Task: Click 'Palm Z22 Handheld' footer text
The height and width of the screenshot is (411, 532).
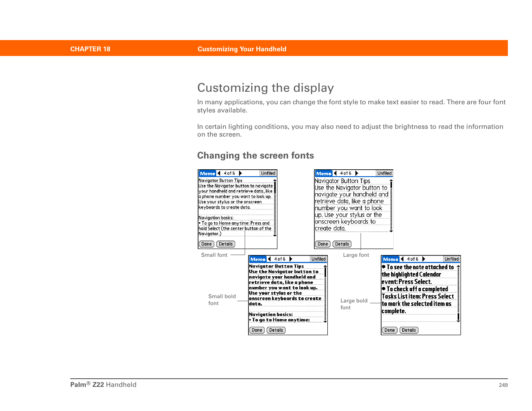Action: 103,385
